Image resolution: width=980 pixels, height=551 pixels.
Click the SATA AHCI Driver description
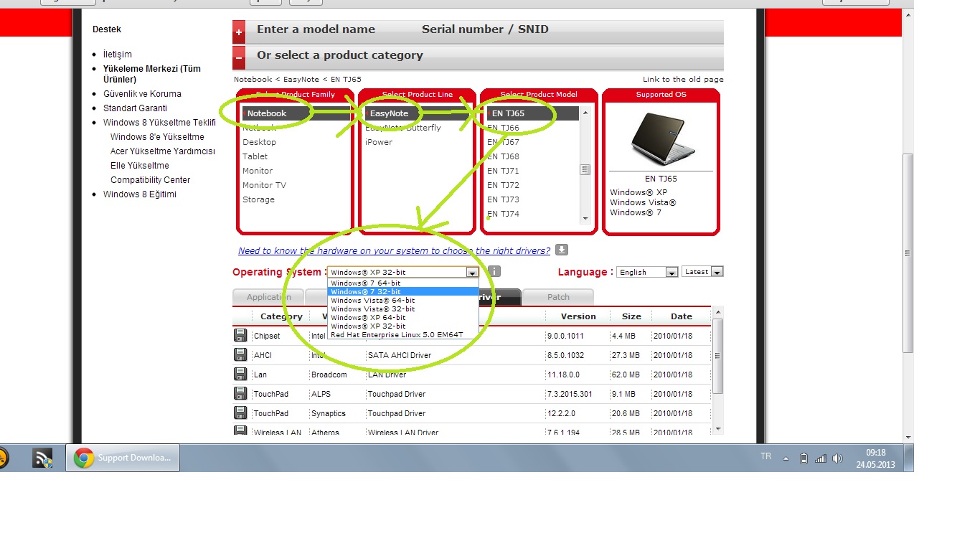tap(400, 355)
